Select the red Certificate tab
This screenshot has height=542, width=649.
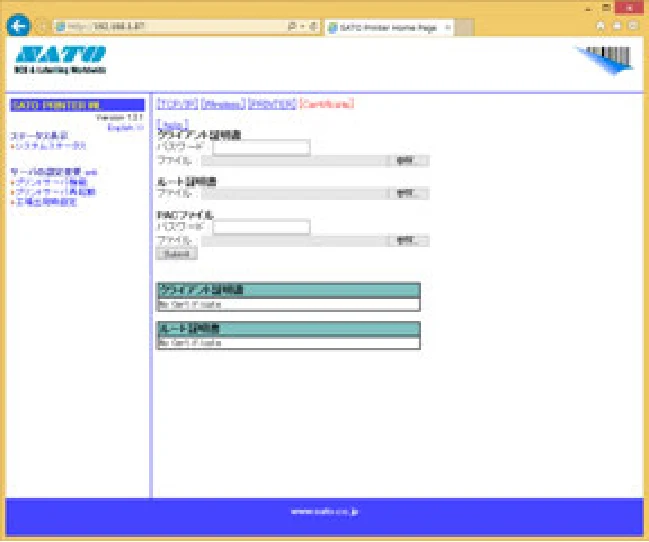327,104
